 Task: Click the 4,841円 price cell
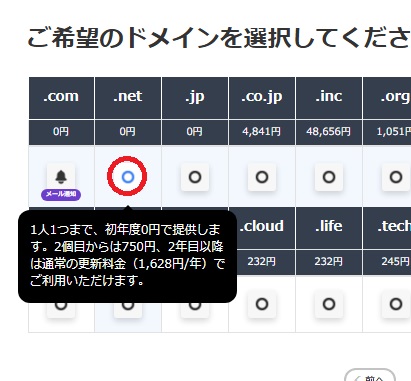[262, 132]
